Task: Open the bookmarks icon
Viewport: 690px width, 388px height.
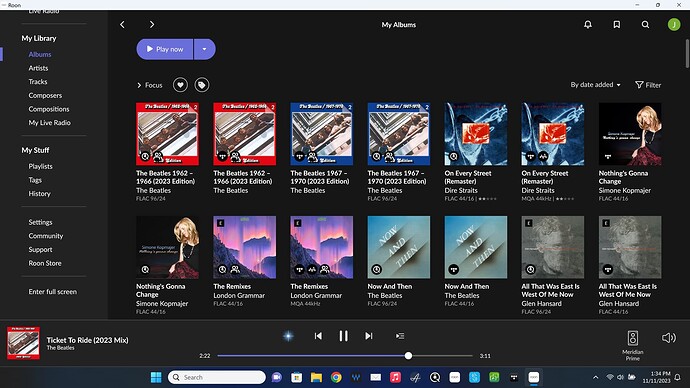Action: [617, 25]
